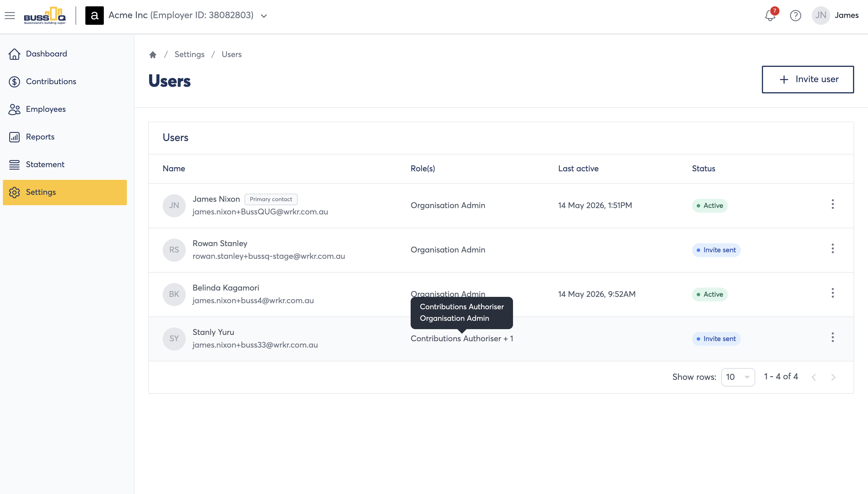868x494 pixels.
Task: Click the SY avatar for Stanly Yuru
Action: tap(174, 339)
